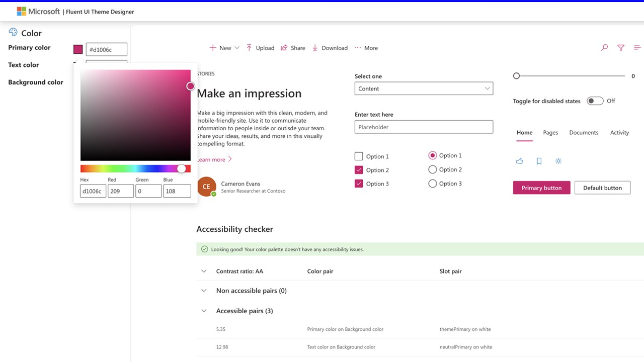Click the Upload command label

[x=265, y=48]
